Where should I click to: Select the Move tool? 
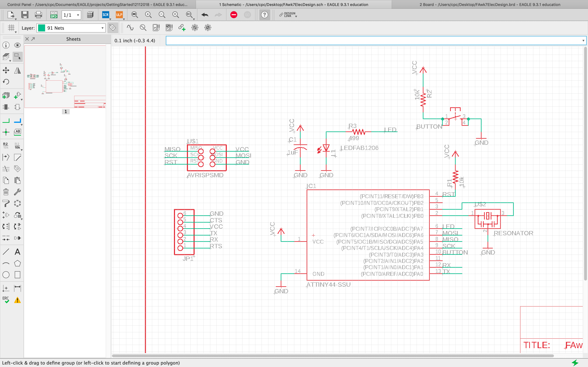tap(6, 70)
